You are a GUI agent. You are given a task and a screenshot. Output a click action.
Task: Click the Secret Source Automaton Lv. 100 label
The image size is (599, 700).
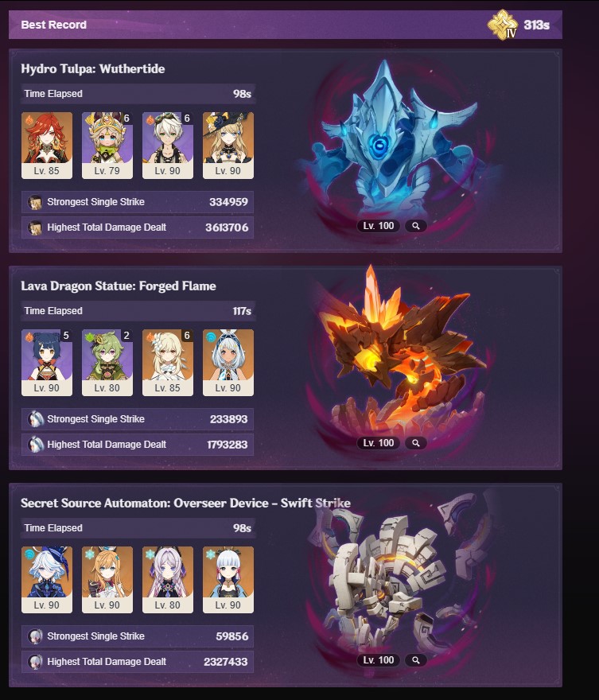tap(378, 659)
